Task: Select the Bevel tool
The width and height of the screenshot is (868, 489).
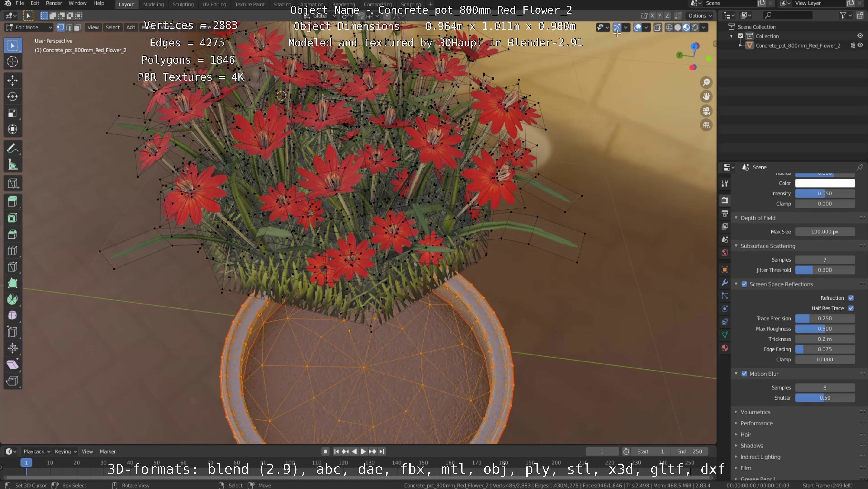Action: coord(13,234)
